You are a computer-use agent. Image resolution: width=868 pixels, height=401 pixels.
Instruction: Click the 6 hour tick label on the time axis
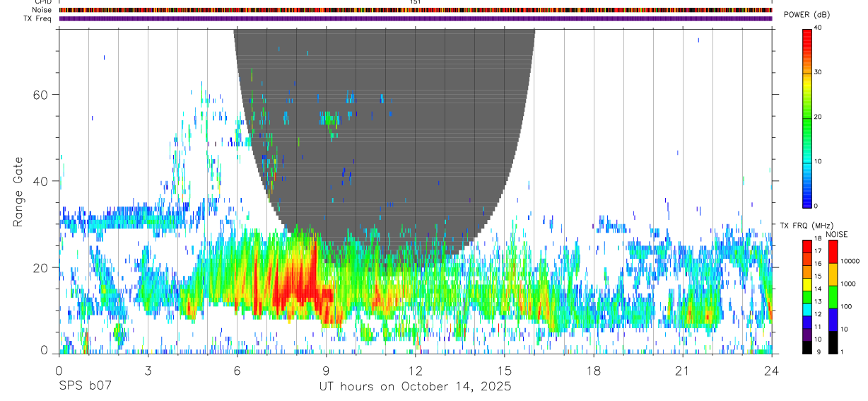tap(237, 371)
